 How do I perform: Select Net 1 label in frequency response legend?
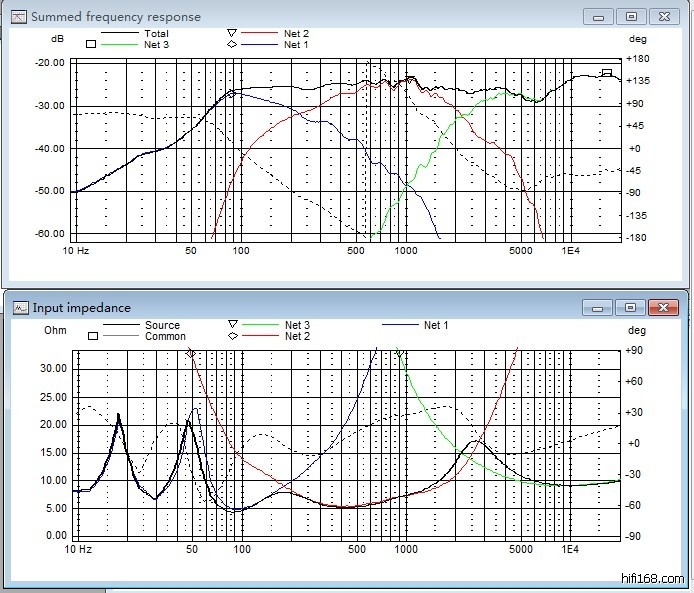(296, 45)
